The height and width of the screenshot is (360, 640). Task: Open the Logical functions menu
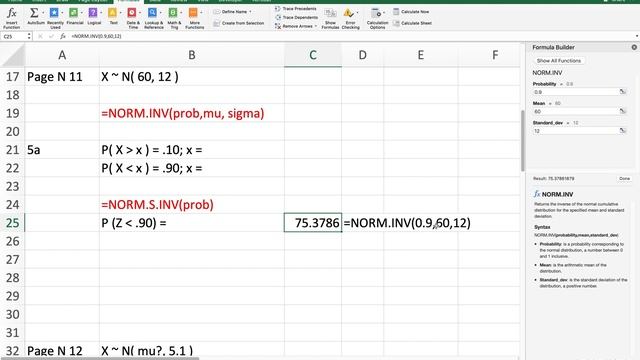(94, 17)
